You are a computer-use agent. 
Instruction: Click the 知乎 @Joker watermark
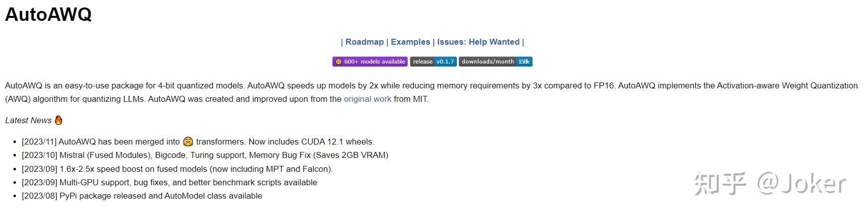click(x=769, y=184)
